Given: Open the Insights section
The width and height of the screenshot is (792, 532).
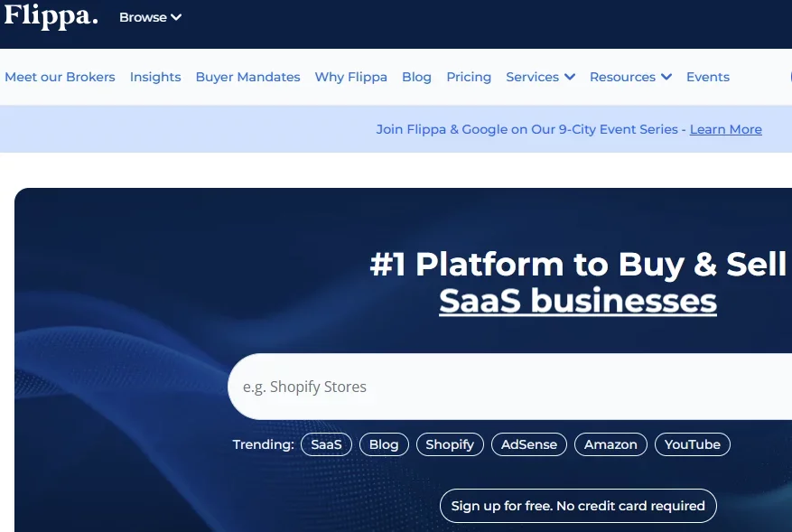Looking at the screenshot, I should [x=155, y=77].
